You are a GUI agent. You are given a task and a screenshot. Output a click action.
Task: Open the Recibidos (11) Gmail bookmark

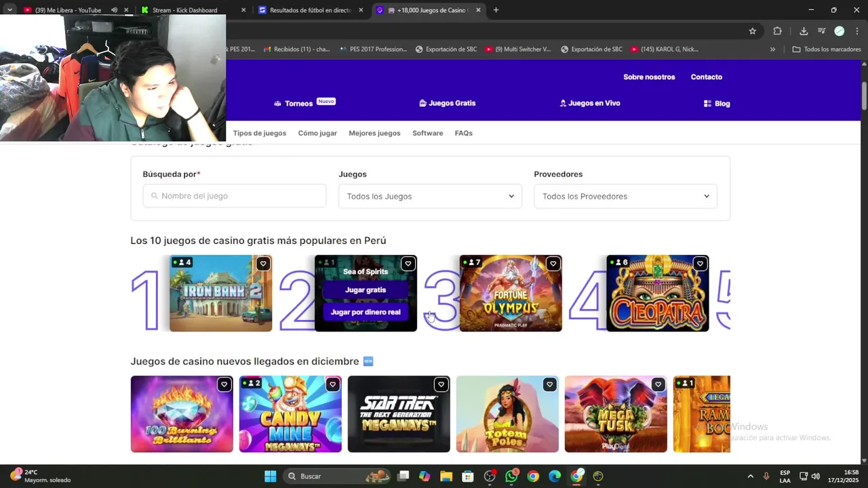pos(297,49)
